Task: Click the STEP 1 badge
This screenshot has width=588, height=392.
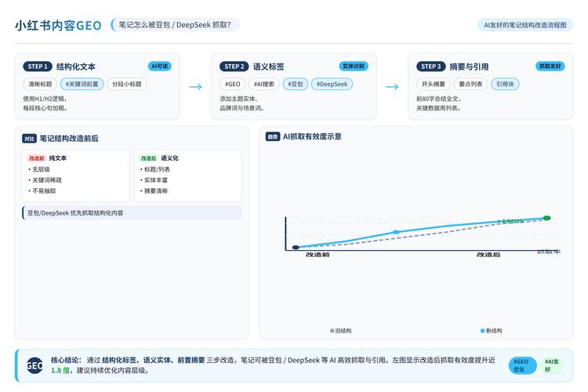Action: (x=38, y=67)
